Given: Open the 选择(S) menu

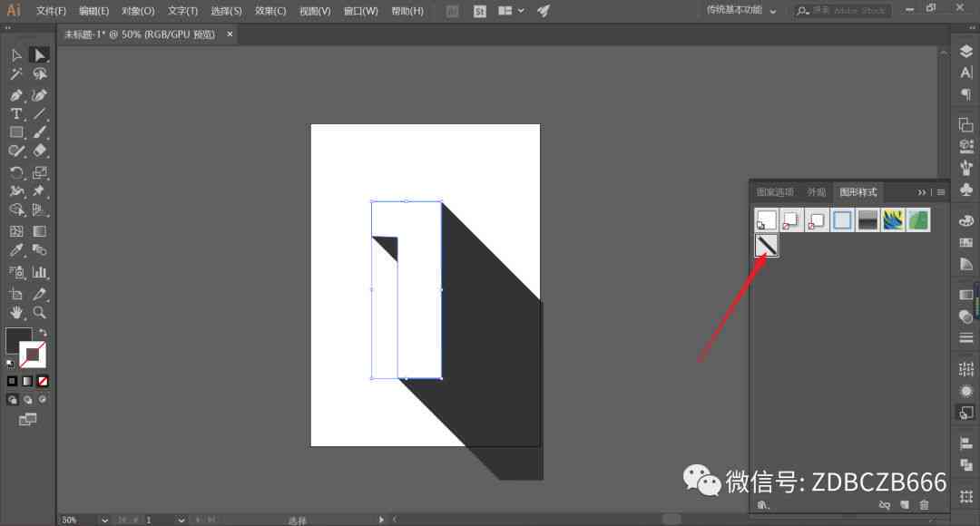Looking at the screenshot, I should [x=226, y=11].
